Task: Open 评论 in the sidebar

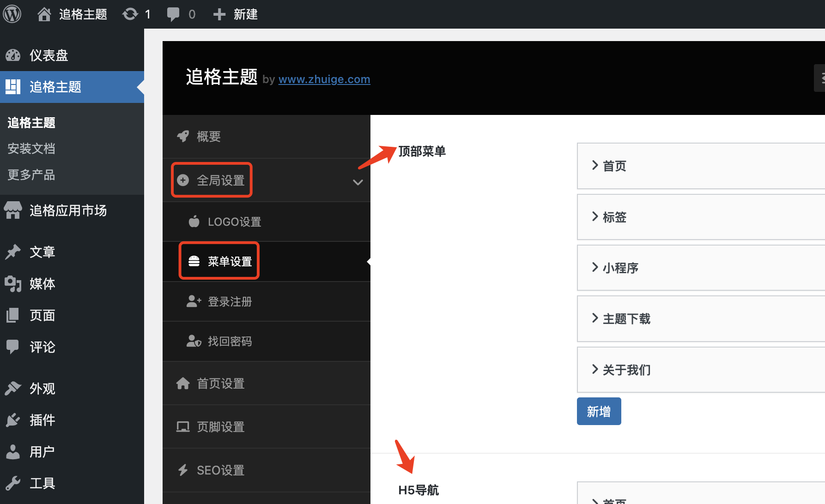Action: (x=72, y=347)
